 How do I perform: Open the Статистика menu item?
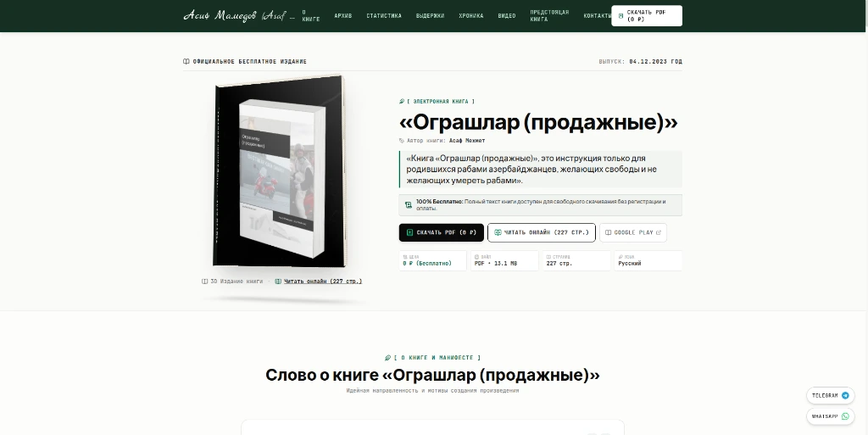tap(384, 16)
